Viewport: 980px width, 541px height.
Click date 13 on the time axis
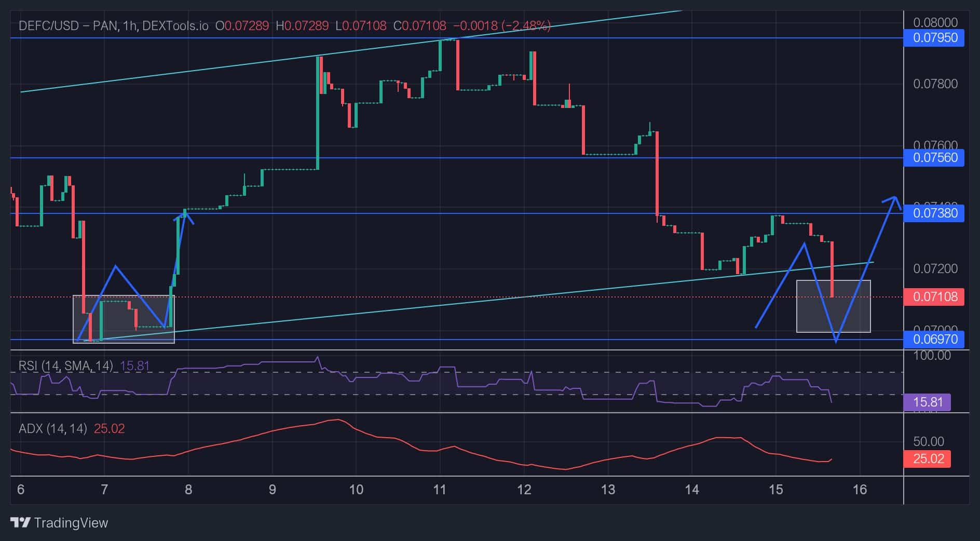pyautogui.click(x=608, y=490)
